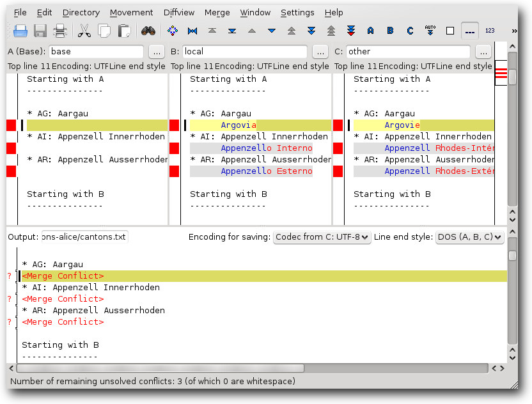Open the File menu

pos(20,13)
